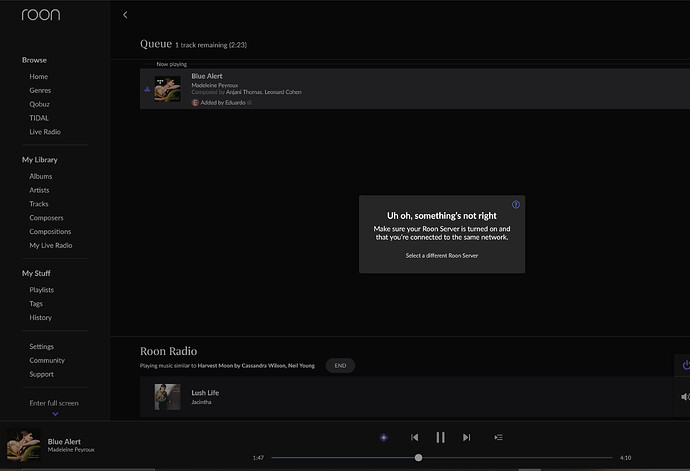The height and width of the screenshot is (471, 690).
Task: Click Queue heading
Action: [x=156, y=44]
